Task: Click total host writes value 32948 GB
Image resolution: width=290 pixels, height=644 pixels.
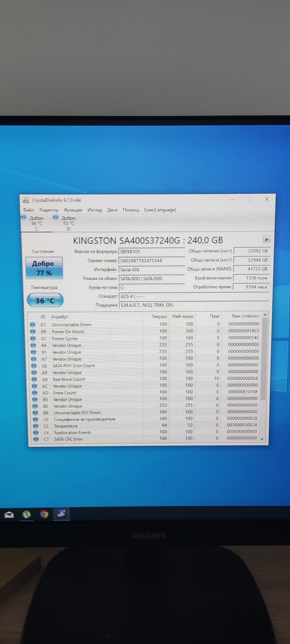Action: click(251, 260)
